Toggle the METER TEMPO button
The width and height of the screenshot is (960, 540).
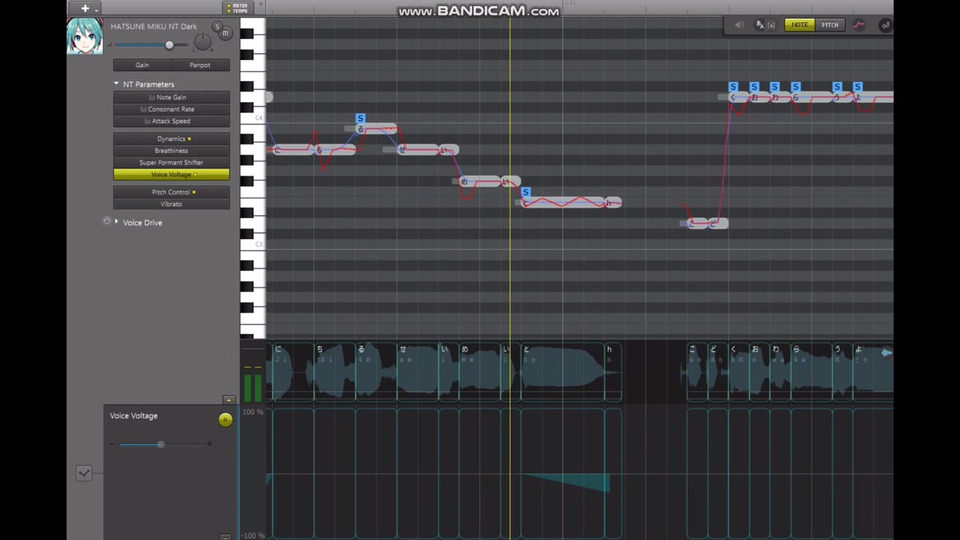click(x=238, y=8)
